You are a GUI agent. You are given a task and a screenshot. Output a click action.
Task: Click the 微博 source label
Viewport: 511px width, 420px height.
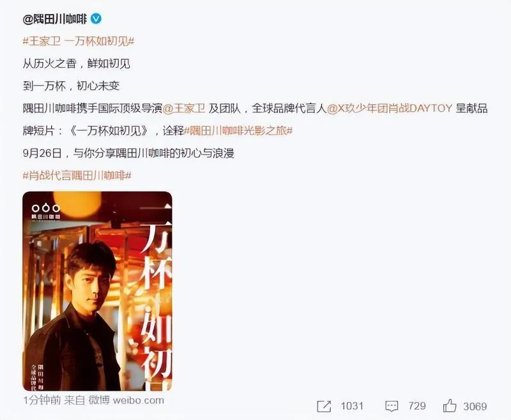99,400
